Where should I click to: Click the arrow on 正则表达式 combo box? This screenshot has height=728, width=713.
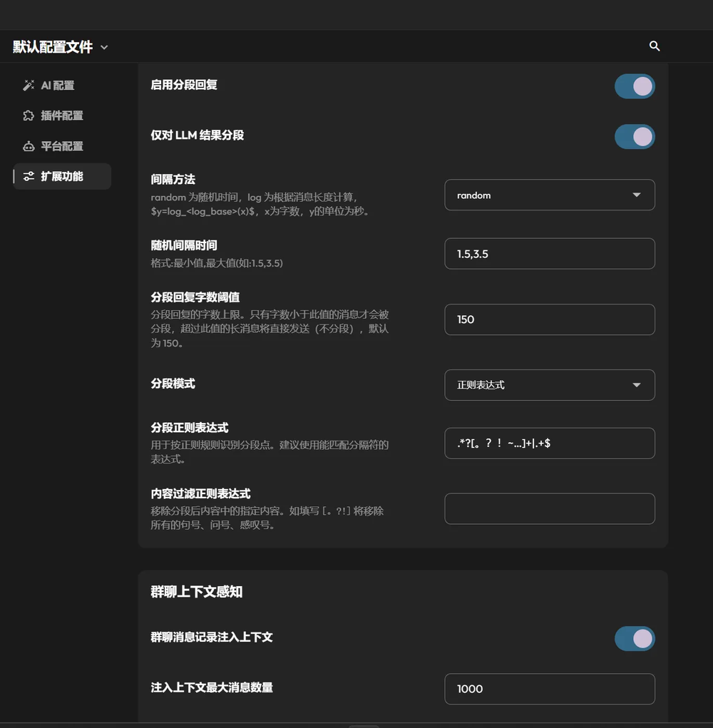(x=637, y=385)
